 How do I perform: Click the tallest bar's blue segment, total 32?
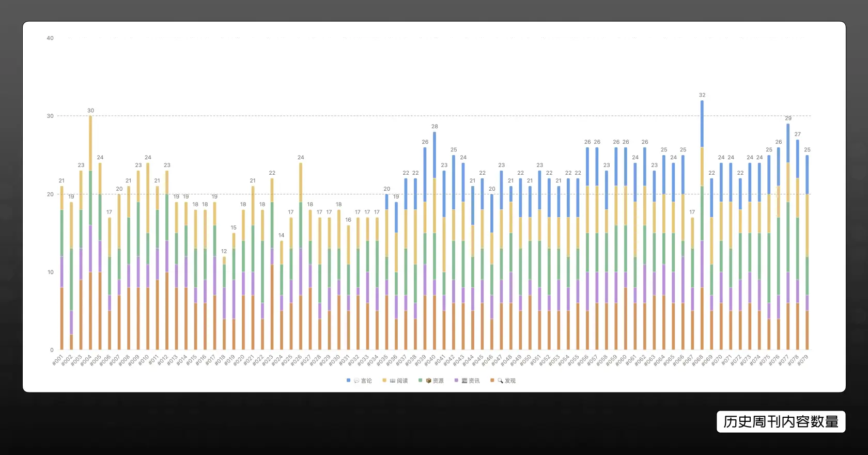coord(702,124)
